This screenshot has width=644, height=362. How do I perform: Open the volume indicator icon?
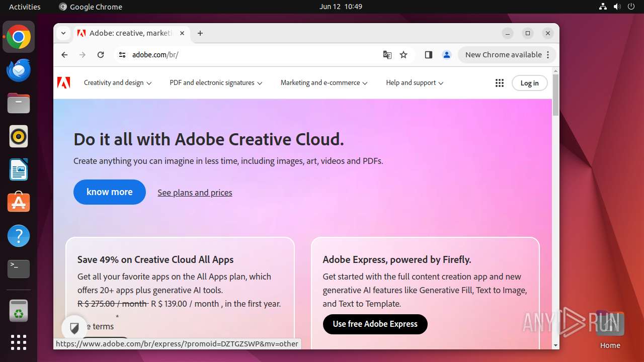(x=617, y=7)
